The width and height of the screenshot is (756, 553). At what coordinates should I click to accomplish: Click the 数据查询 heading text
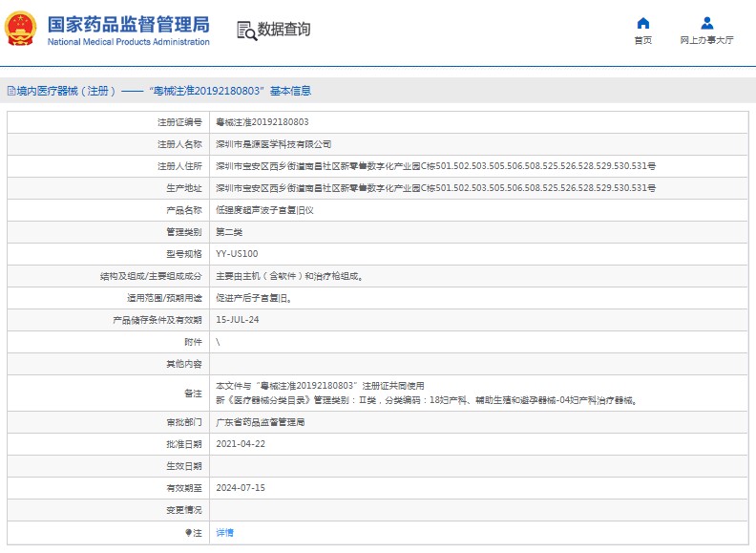(283, 29)
